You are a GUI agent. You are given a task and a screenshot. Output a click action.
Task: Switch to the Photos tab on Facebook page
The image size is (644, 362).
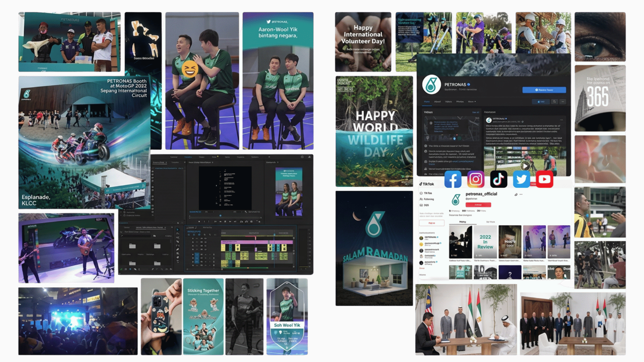pos(460,102)
